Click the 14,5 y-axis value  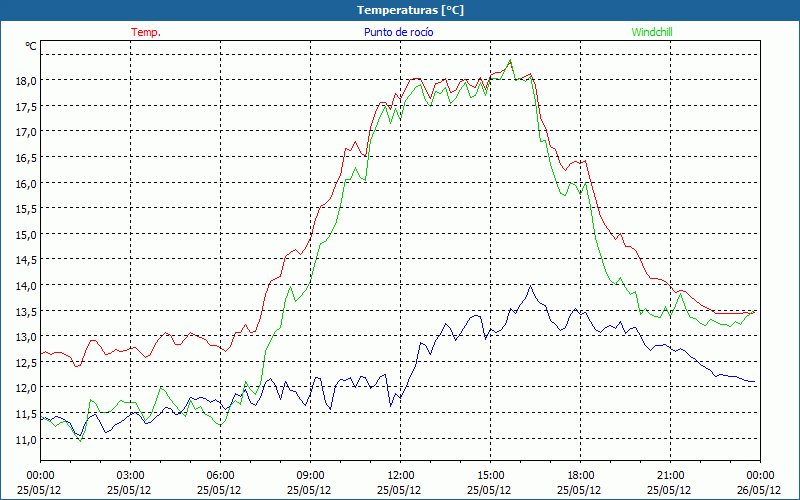[x=27, y=260]
